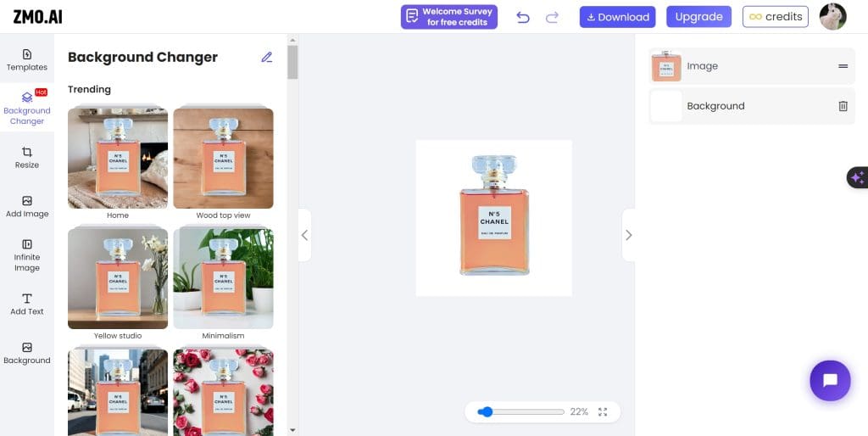Image resolution: width=868 pixels, height=436 pixels.
Task: Click the scrollbar down arrow
Action: tap(292, 430)
